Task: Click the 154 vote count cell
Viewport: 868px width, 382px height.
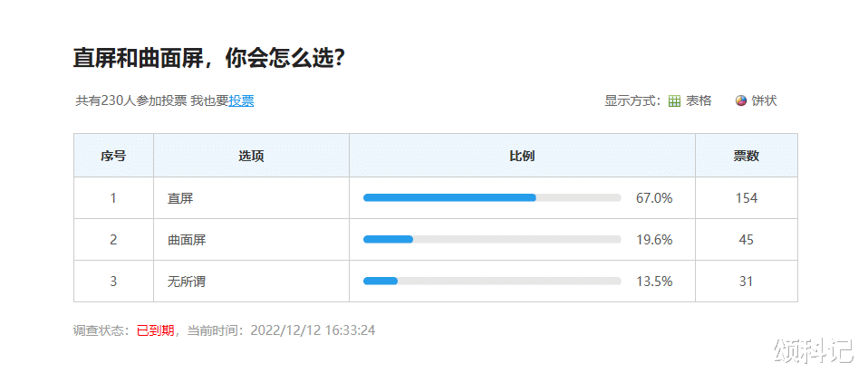Action: [x=746, y=198]
